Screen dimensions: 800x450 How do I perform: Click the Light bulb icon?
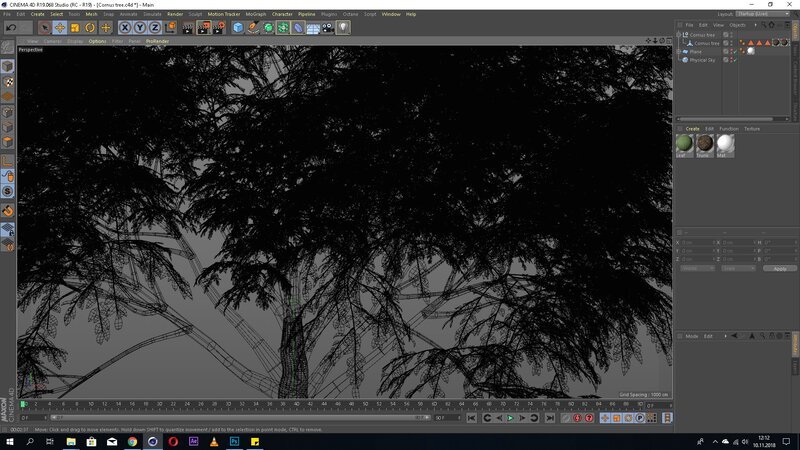(343, 28)
